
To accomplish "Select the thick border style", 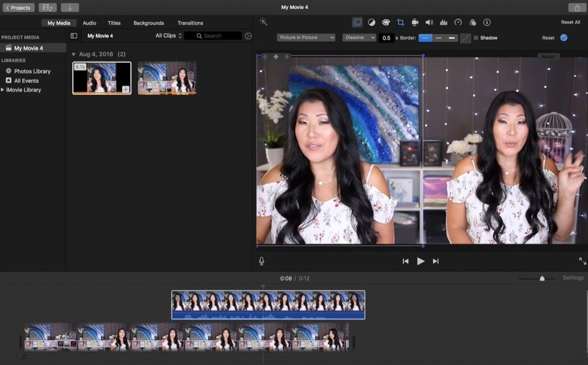I will tap(452, 38).
